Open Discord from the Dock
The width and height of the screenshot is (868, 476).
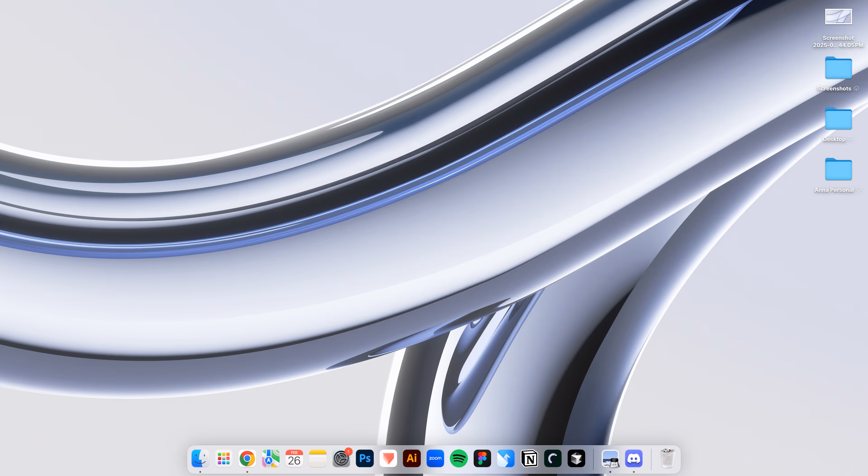(x=634, y=458)
